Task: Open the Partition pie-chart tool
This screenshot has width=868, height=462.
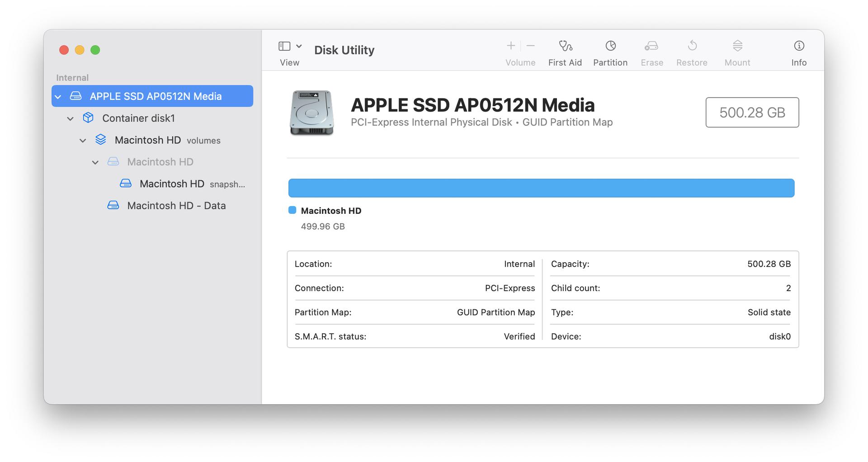Action: coord(610,46)
